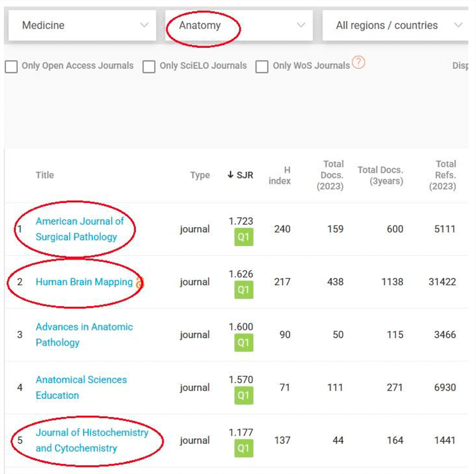Expand the Anatomy category dropdown

pos(239,25)
